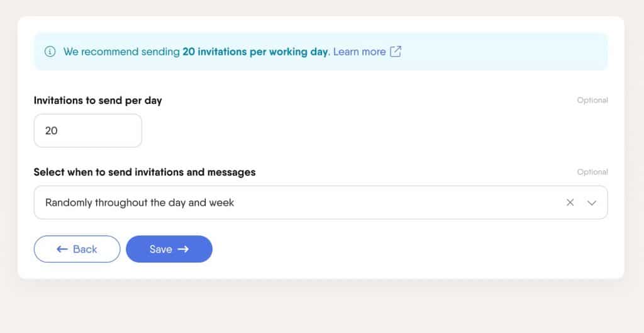This screenshot has width=644, height=333.
Task: Click the bold '20 invitations per working day' text
Action: (x=255, y=52)
